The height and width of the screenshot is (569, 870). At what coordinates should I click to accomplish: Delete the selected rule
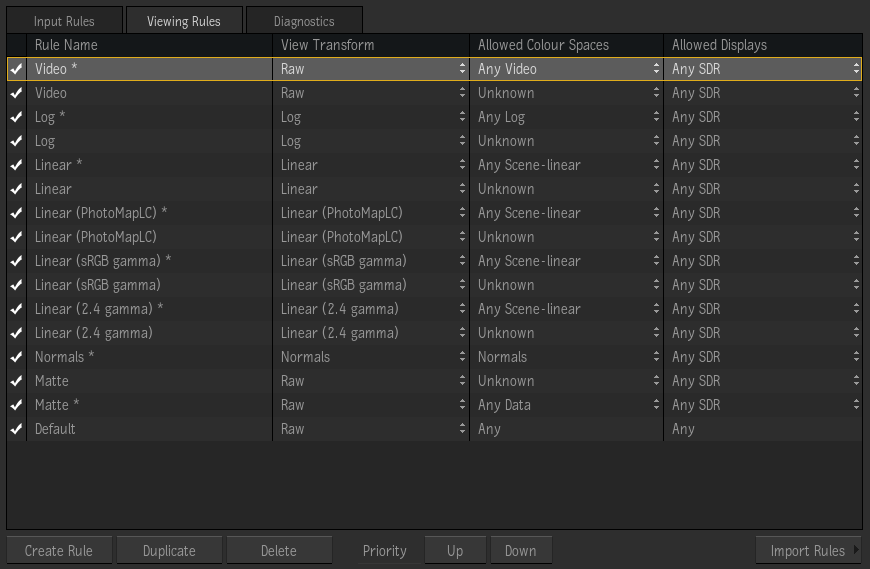[278, 551]
